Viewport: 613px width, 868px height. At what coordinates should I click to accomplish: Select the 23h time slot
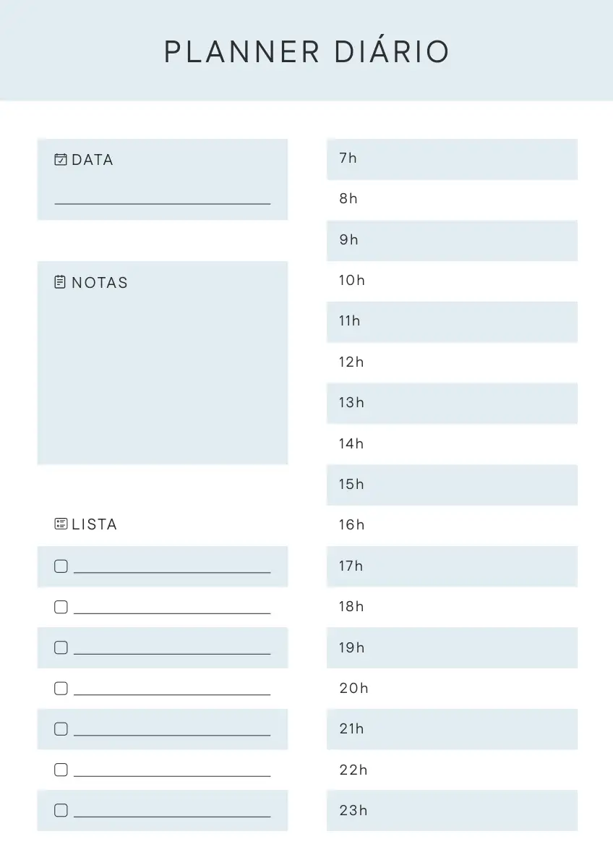click(452, 810)
